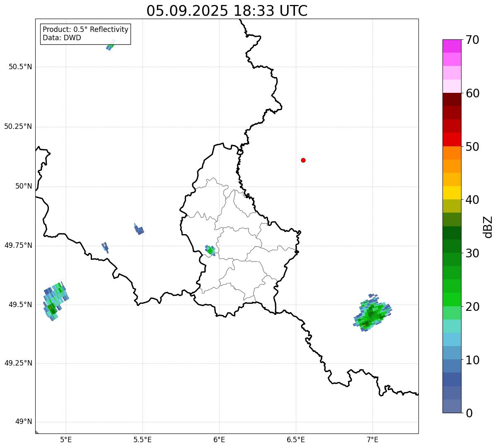Click the 7°E longitude label
Viewport: 498px width, 448px height.
[372, 439]
